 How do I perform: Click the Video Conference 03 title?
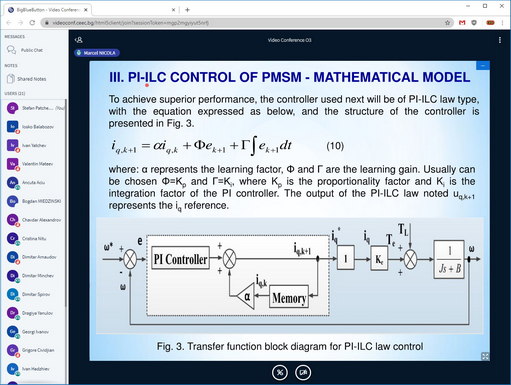pyautogui.click(x=289, y=40)
